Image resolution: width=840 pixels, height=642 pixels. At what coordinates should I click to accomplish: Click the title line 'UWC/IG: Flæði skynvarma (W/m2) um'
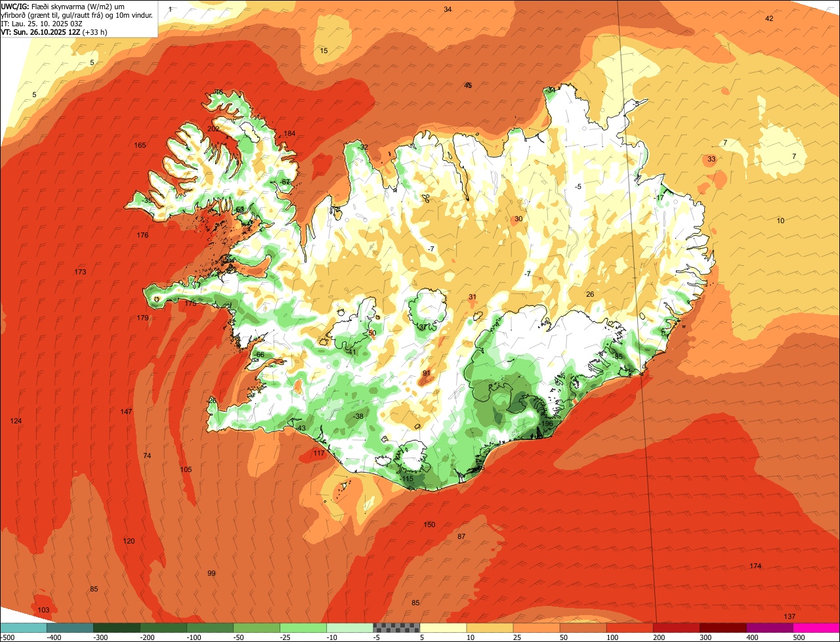(63, 6)
